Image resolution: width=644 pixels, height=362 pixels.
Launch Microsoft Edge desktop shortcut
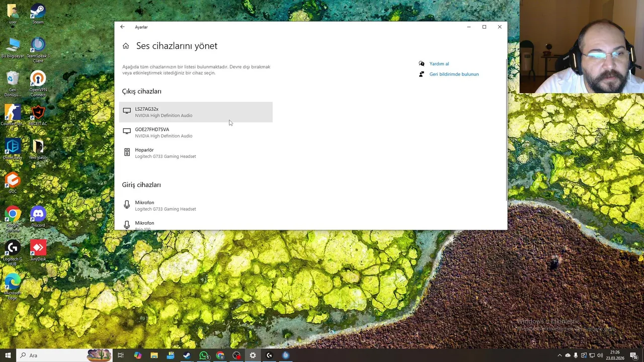coord(13,287)
